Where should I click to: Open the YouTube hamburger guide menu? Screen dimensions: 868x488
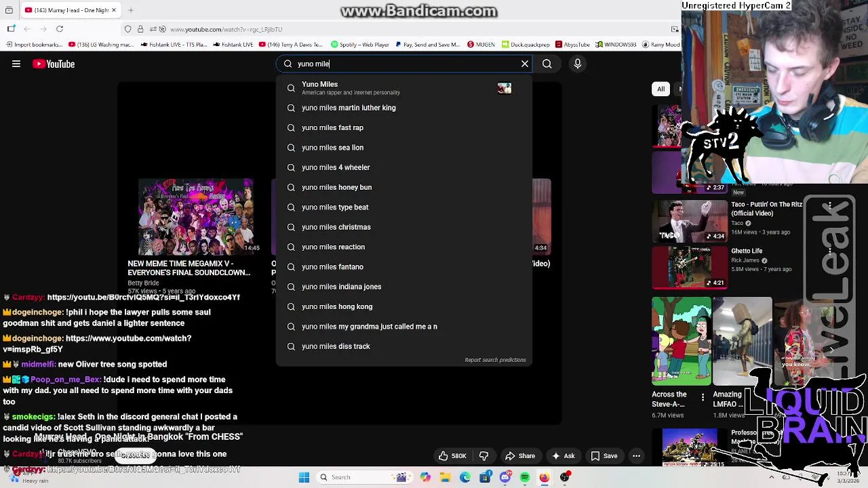click(16, 64)
